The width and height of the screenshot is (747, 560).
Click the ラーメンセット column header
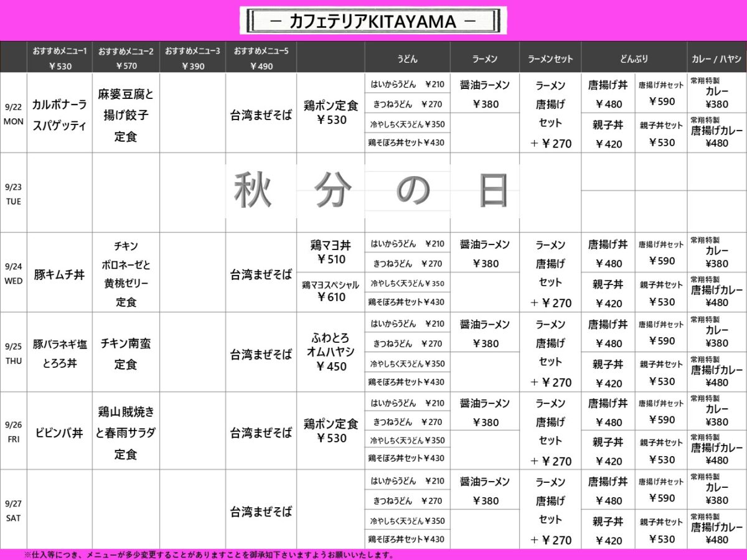(550, 59)
